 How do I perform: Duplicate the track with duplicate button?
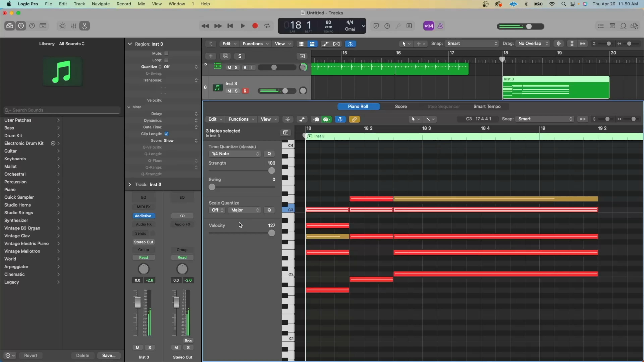226,56
